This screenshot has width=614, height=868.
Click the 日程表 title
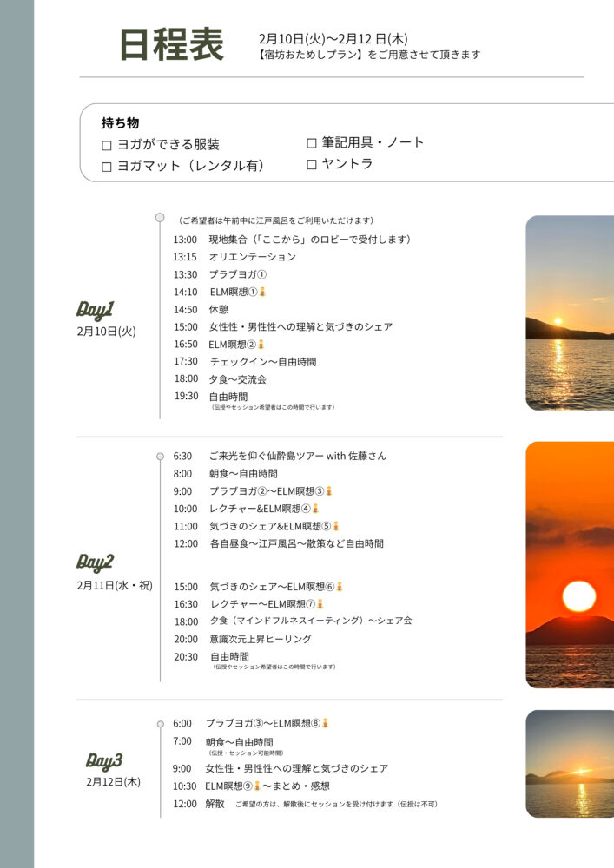click(x=172, y=45)
